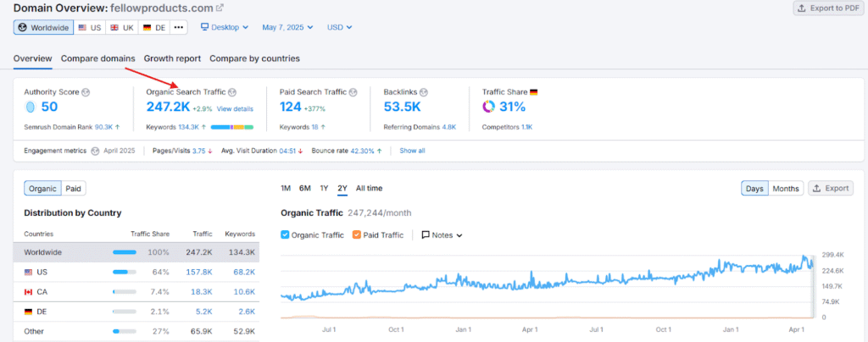Open US keywords 68.2K link

pos(245,272)
